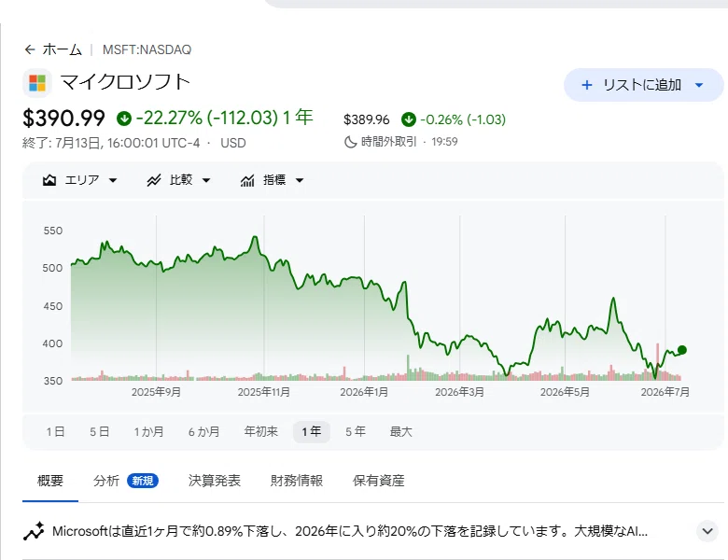728x560 pixels.
Task: Click the green down-arrow icon beside -22.27%
Action: 124,119
